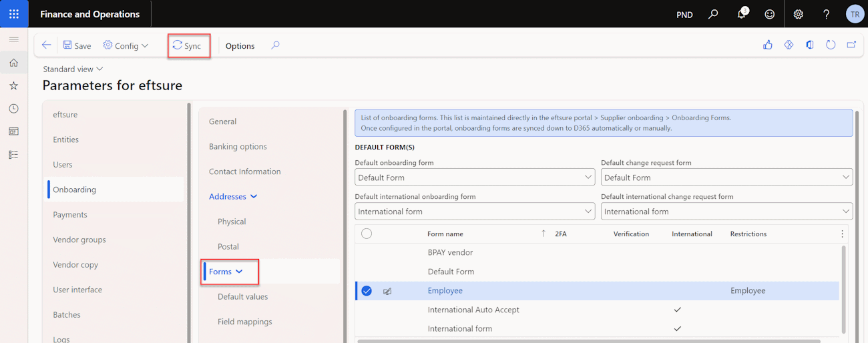This screenshot has height=343, width=868.
Task: Go to the Home icon in sidebar
Action: coord(13,63)
